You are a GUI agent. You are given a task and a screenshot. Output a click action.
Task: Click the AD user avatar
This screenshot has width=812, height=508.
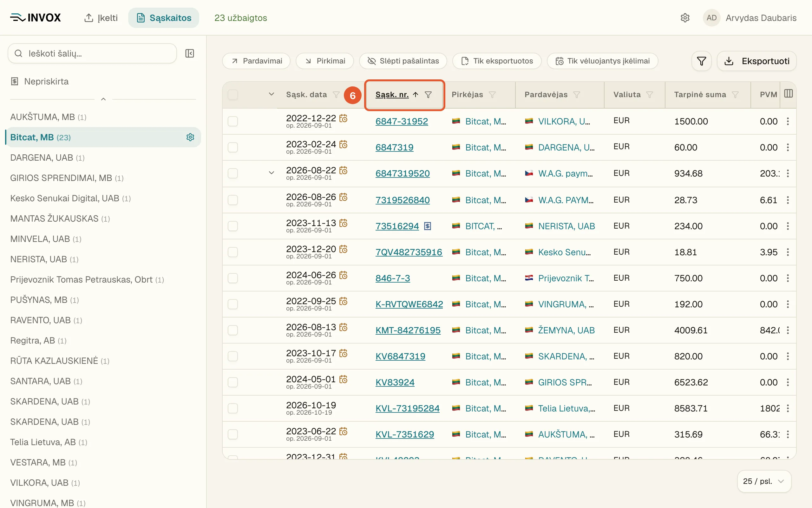coord(711,18)
